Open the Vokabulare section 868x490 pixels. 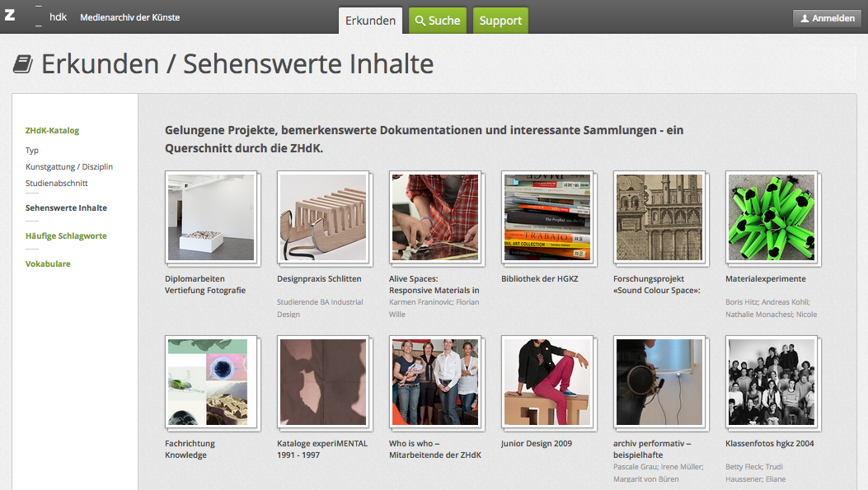(48, 264)
